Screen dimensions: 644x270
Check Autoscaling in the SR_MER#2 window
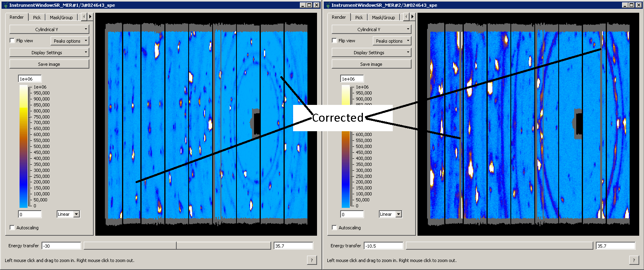pos(335,228)
